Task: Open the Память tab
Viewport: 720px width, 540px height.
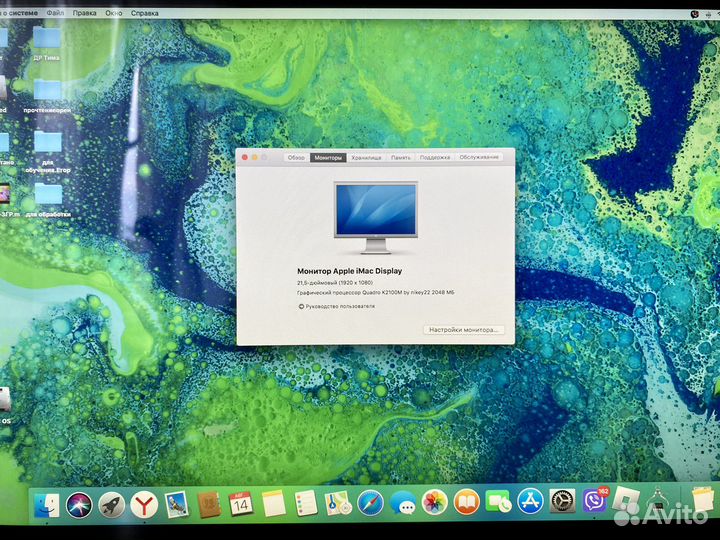Action: coord(400,158)
